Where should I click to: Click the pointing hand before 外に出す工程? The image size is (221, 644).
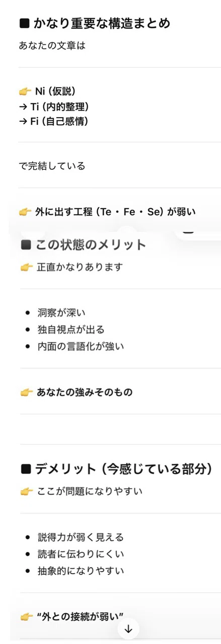click(25, 212)
